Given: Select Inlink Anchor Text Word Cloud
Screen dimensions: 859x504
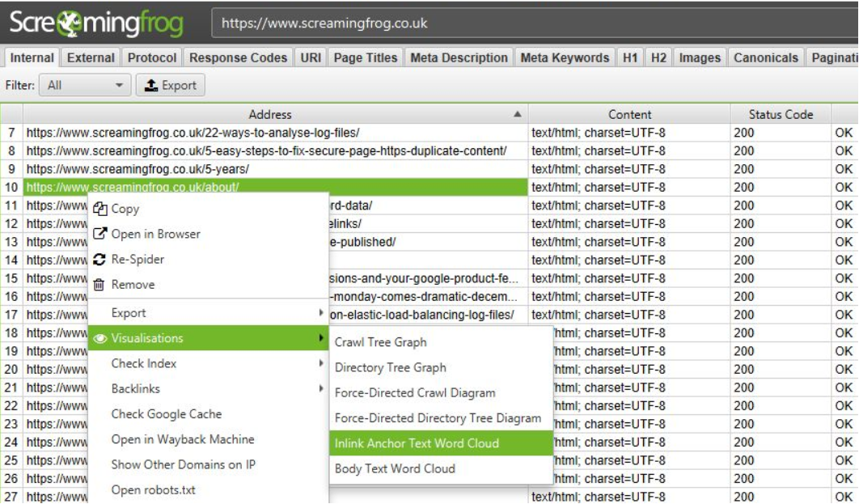Looking at the screenshot, I should tap(441, 443).
